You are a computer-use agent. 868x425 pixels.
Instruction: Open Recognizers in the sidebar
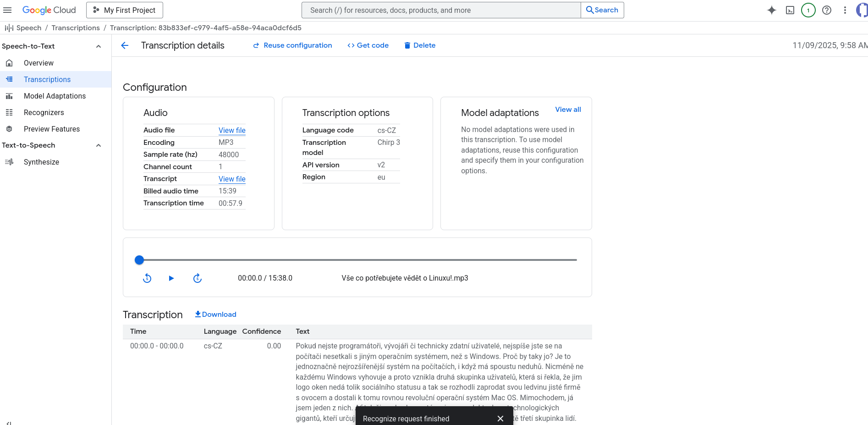[44, 113]
